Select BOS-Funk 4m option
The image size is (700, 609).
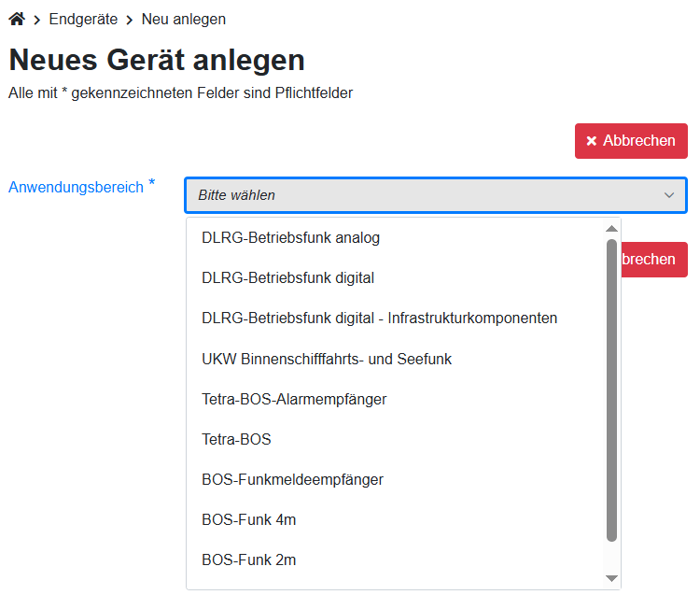396,519
